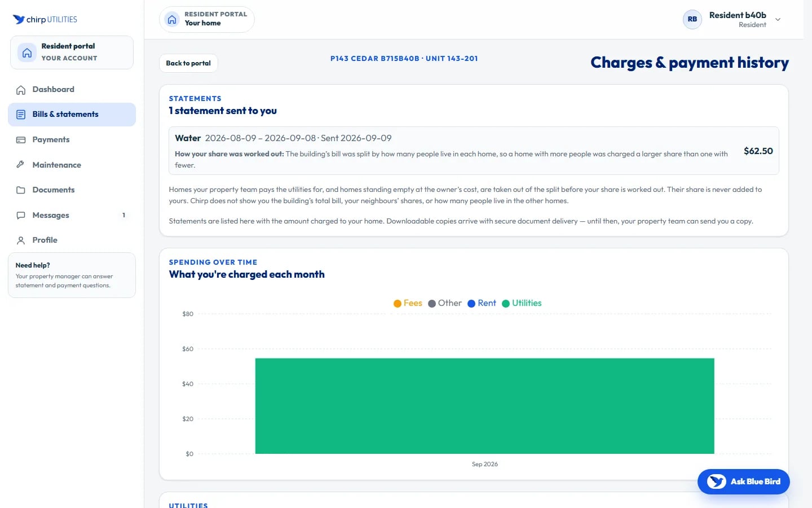
Task: Click the Documents folder icon
Action: [21, 190]
